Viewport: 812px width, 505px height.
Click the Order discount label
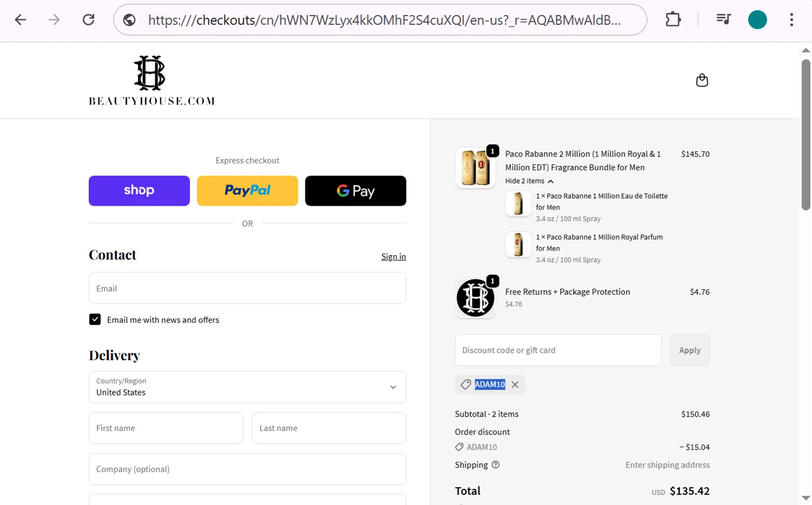point(482,432)
